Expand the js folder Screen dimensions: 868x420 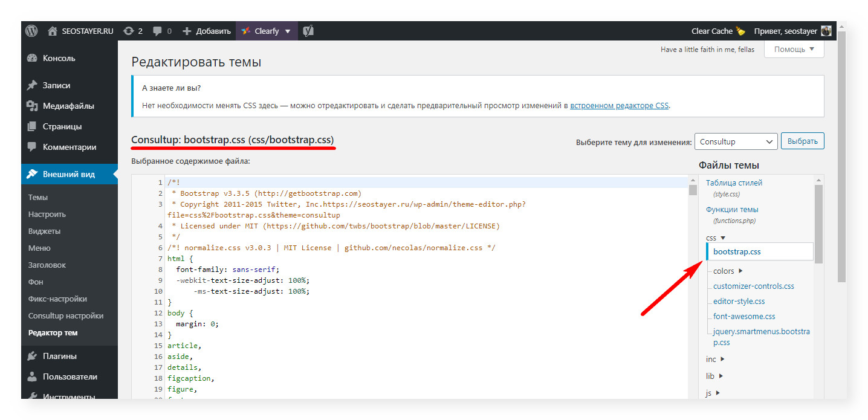coord(713,393)
